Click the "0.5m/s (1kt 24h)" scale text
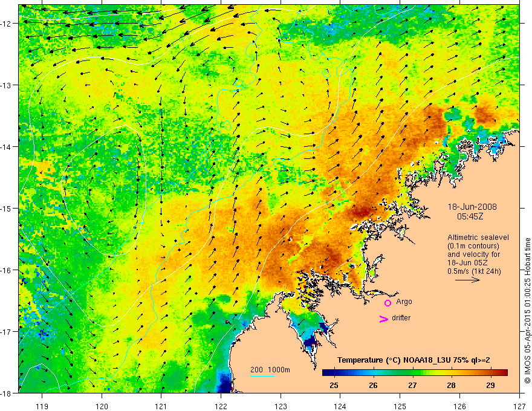This screenshot has width=532, height=411. (x=474, y=271)
